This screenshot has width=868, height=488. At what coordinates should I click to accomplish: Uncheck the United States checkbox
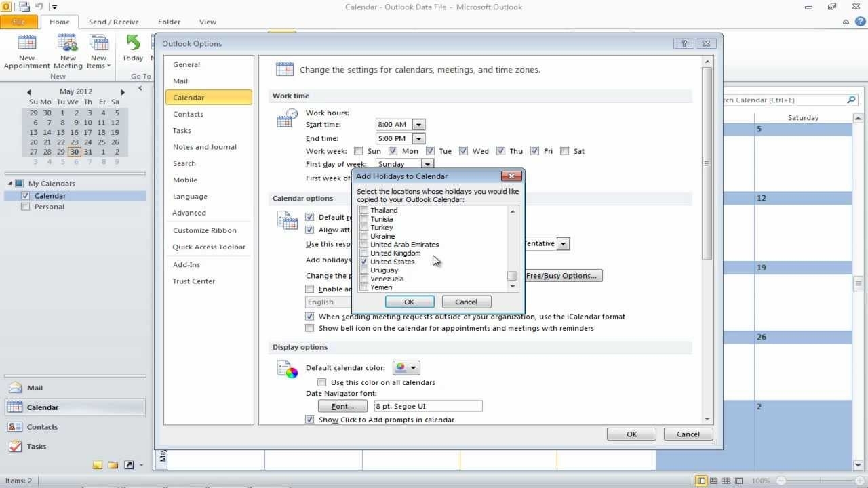point(364,262)
